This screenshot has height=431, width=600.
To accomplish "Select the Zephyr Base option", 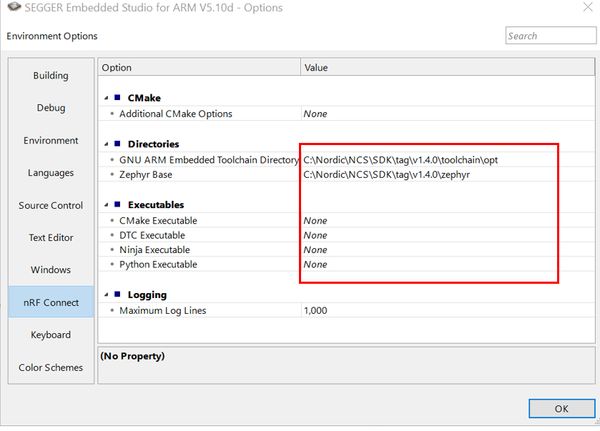I will (346, 175).
